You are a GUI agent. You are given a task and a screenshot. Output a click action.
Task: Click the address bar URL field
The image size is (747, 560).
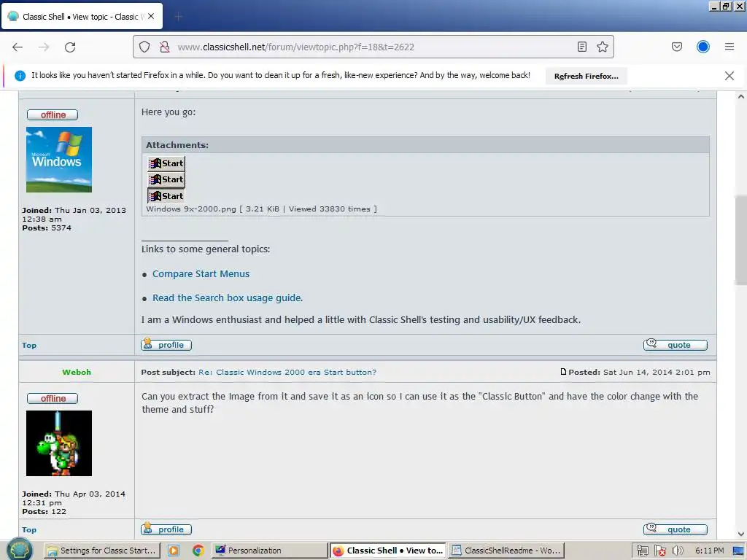coord(373,47)
